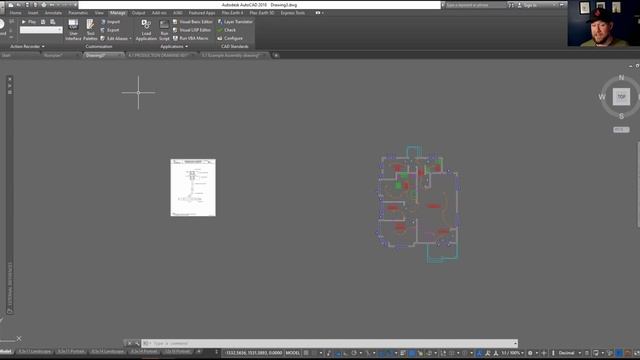
Task: Open the WCS dropdown below the ViewCube
Action: point(621,129)
